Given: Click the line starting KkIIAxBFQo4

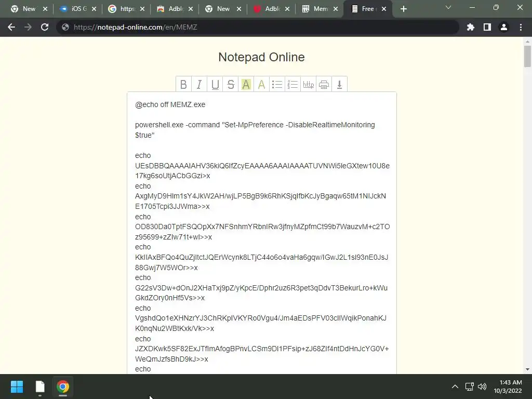Looking at the screenshot, I should [262, 262].
